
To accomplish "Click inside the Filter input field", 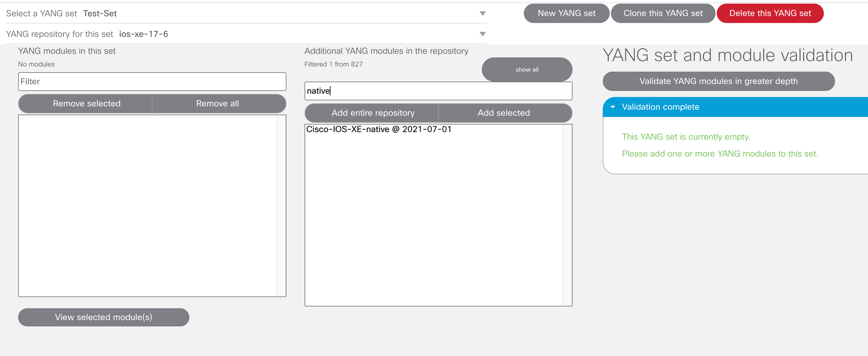I will [x=152, y=81].
